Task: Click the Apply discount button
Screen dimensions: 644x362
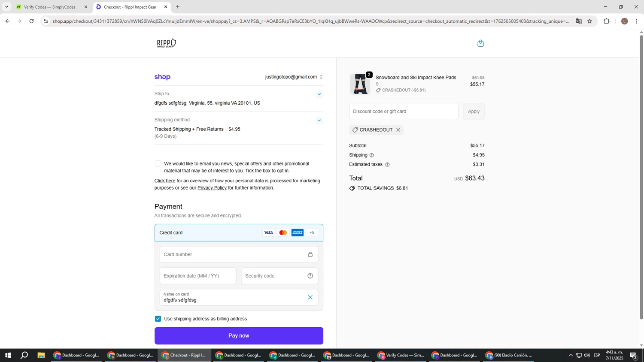Action: 474,112
